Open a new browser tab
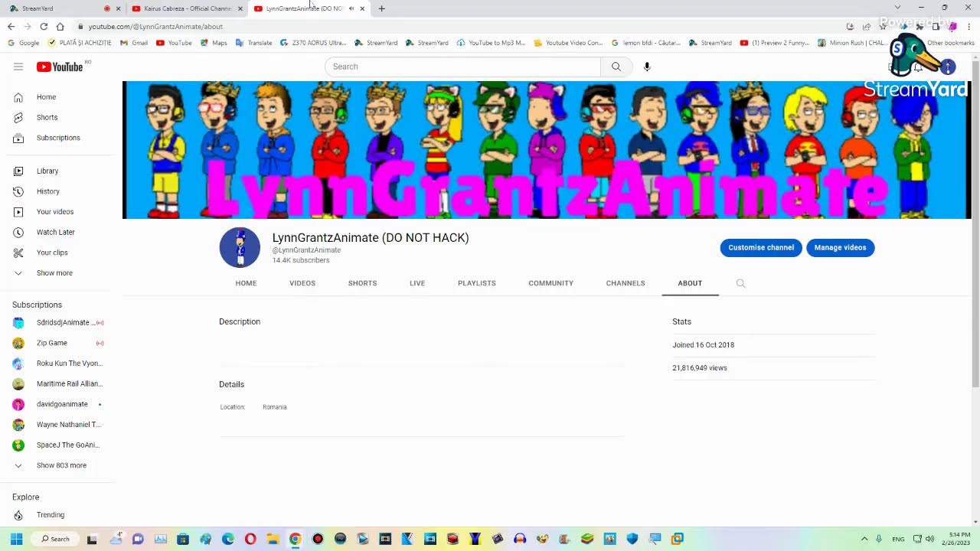Image resolution: width=980 pixels, height=551 pixels. tap(381, 8)
